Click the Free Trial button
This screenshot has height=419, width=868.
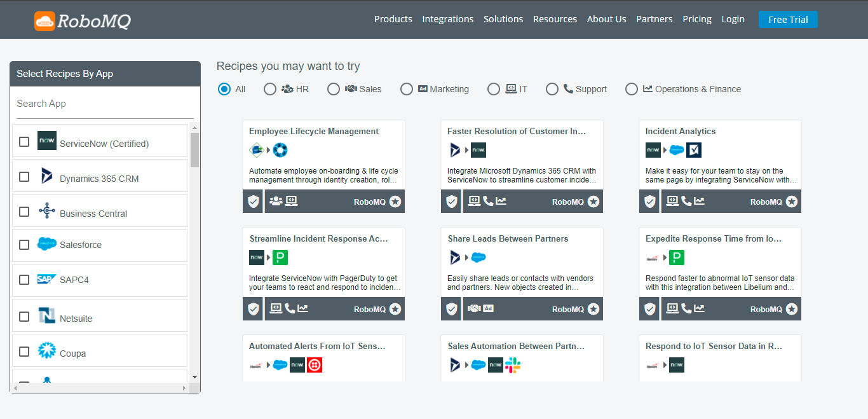pyautogui.click(x=788, y=19)
